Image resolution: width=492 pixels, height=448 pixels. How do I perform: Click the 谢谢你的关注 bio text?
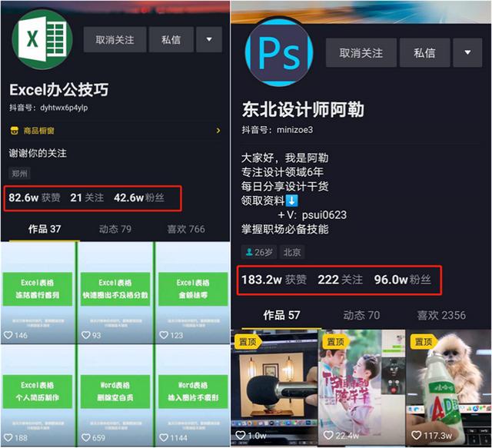(38, 154)
